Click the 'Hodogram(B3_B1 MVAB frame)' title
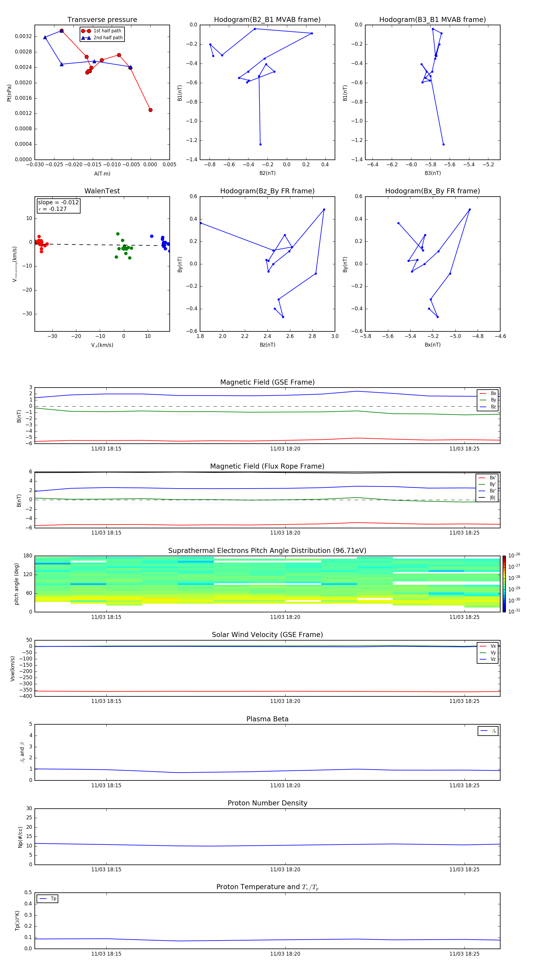The width and height of the screenshot is (535, 980). [432, 20]
